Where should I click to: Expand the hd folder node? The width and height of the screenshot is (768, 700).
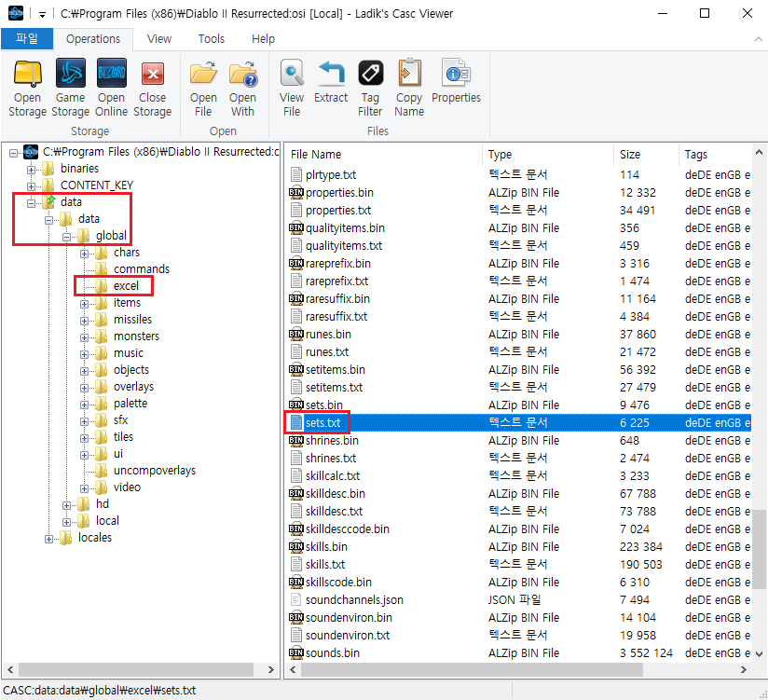[66, 505]
